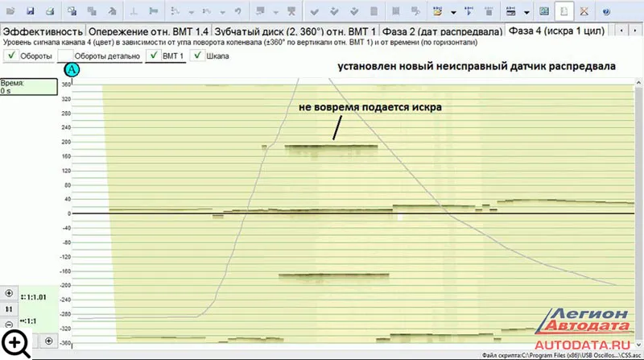Viewport: 644px width, 360px height.
Task: Click the Open file folder icon
Action: pos(9,12)
